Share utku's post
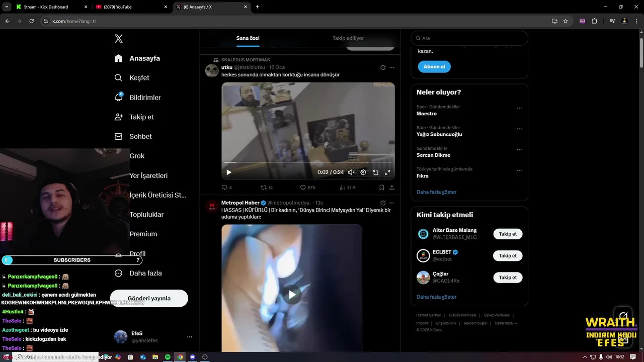This screenshot has height=362, width=644. 392,188
